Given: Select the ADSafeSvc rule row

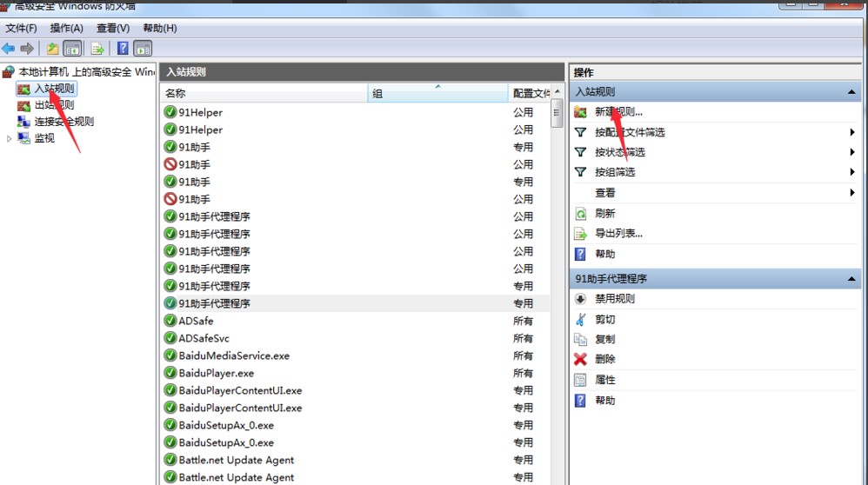Looking at the screenshot, I should click(x=355, y=338).
